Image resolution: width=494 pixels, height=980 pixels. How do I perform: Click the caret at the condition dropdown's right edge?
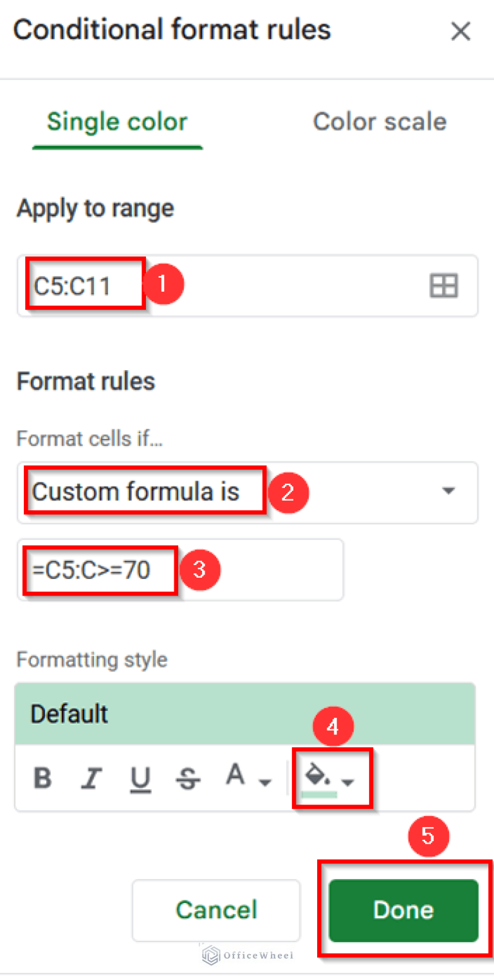click(x=448, y=492)
